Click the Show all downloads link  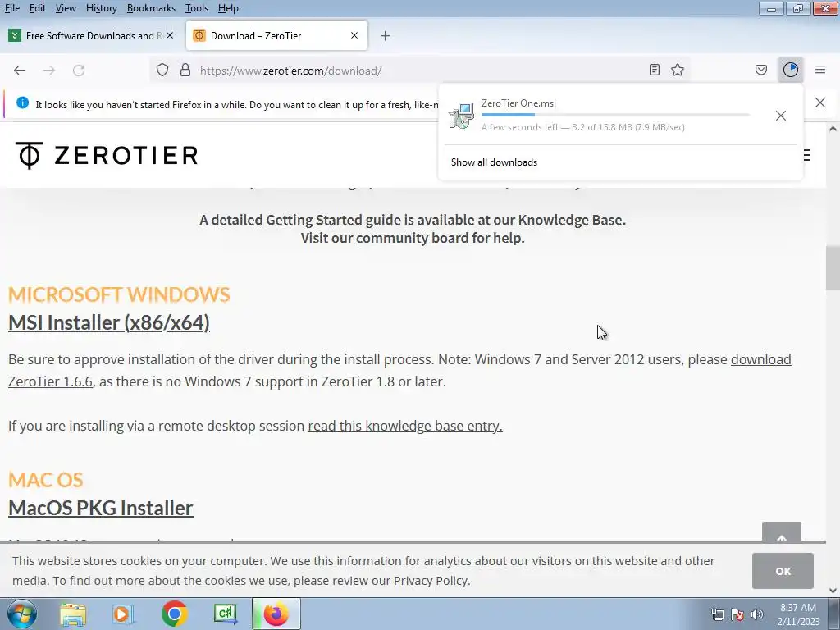(494, 162)
